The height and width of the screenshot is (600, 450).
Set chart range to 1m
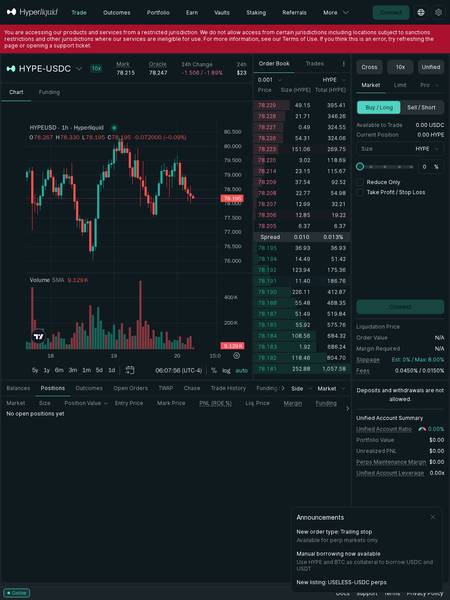86,370
